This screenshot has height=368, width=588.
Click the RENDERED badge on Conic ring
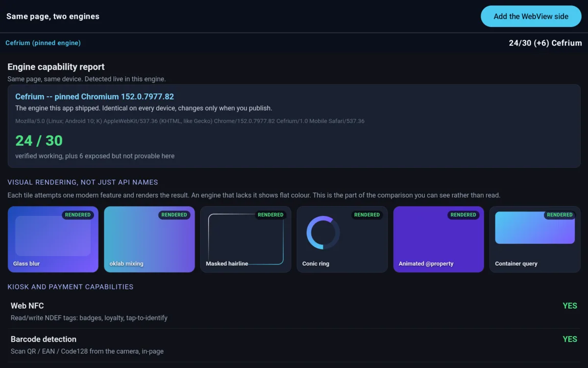pos(367,215)
